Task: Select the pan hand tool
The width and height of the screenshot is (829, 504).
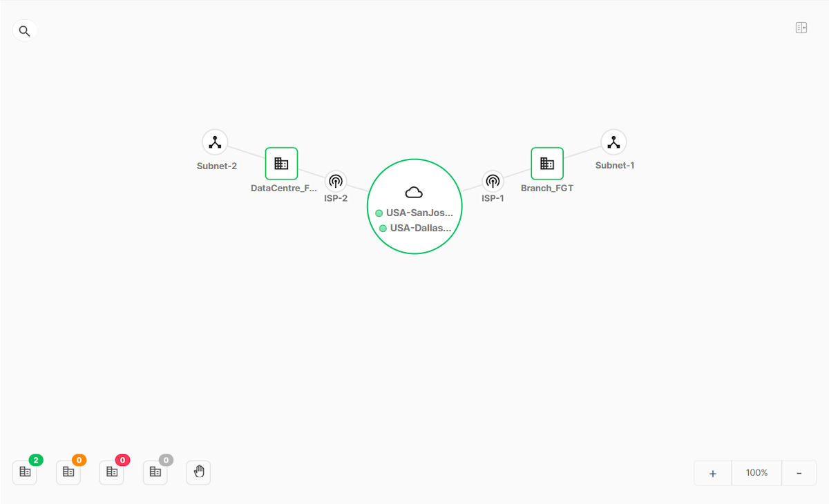Action: pyautogui.click(x=198, y=472)
